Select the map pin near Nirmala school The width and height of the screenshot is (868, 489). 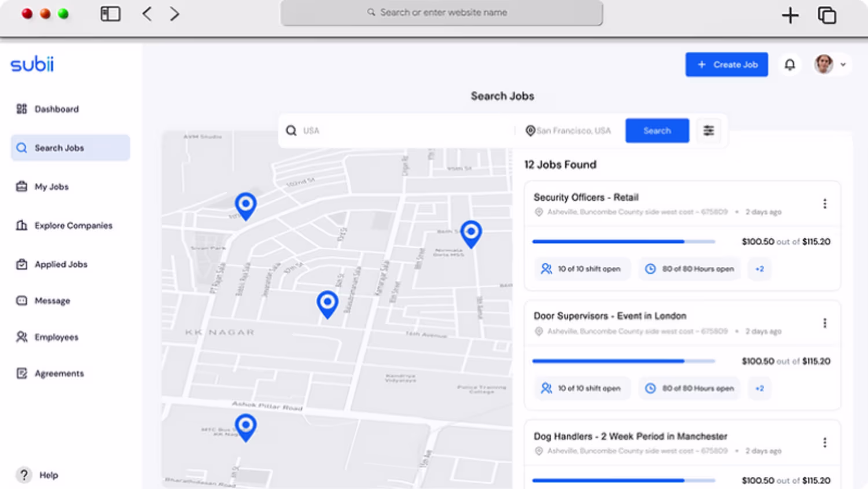tap(471, 234)
